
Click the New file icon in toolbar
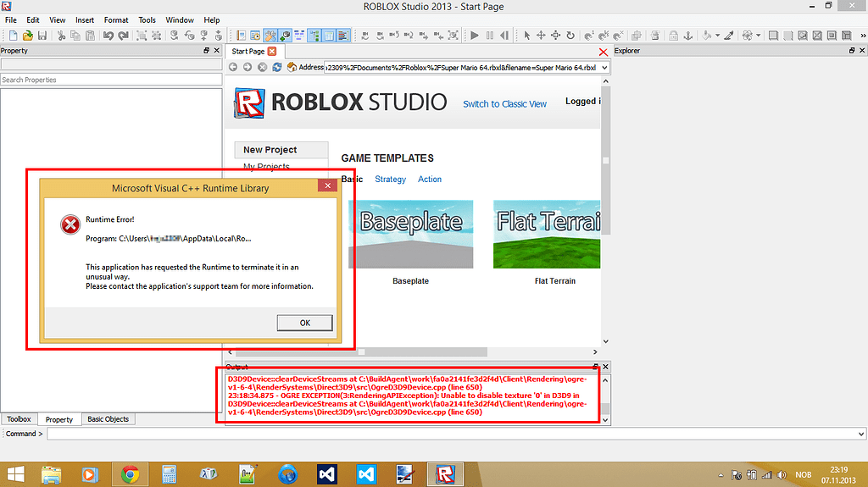point(13,36)
